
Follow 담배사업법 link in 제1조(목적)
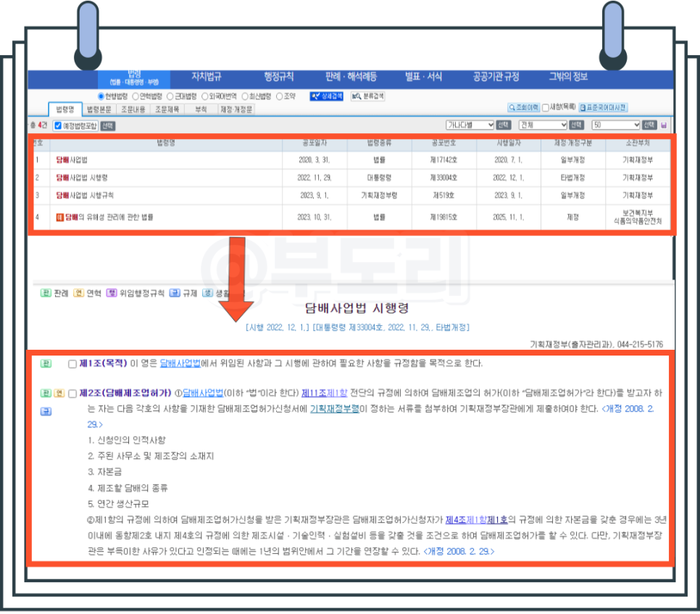(180, 363)
